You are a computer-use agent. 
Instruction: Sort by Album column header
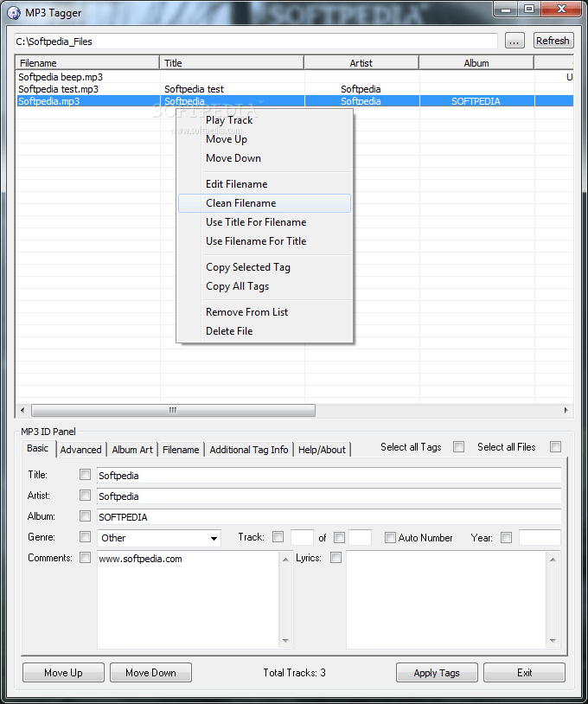(476, 63)
